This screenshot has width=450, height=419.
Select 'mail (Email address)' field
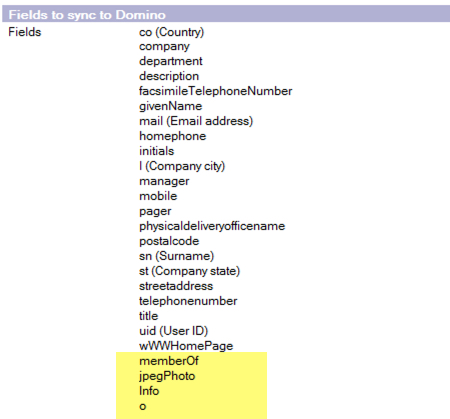tap(196, 121)
